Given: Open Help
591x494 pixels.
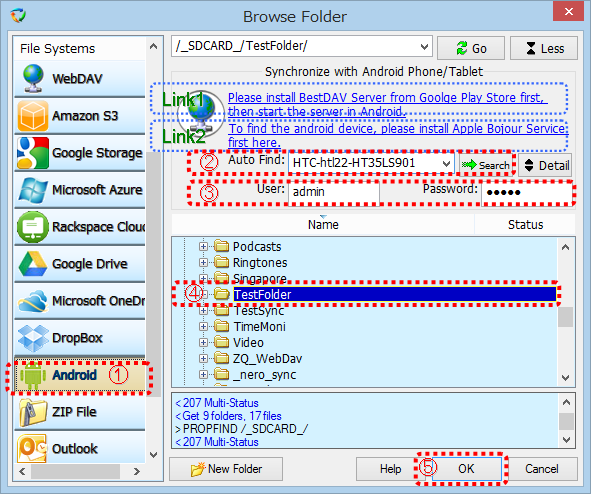Looking at the screenshot, I should click(390, 469).
